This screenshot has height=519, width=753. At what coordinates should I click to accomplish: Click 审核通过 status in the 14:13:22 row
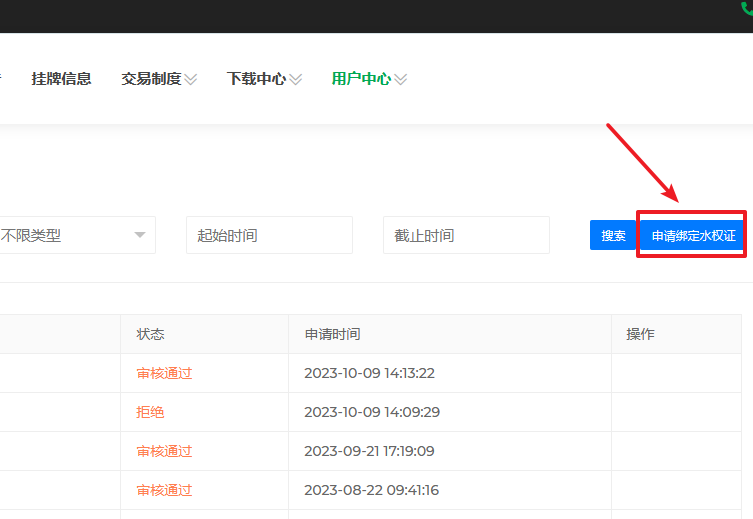[x=164, y=373]
